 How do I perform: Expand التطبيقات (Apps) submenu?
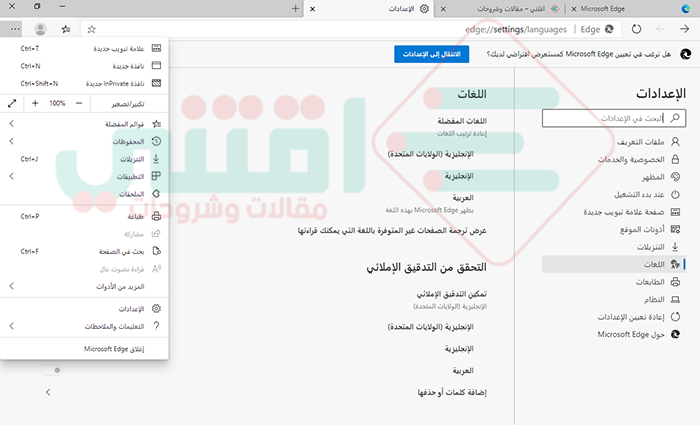click(84, 176)
